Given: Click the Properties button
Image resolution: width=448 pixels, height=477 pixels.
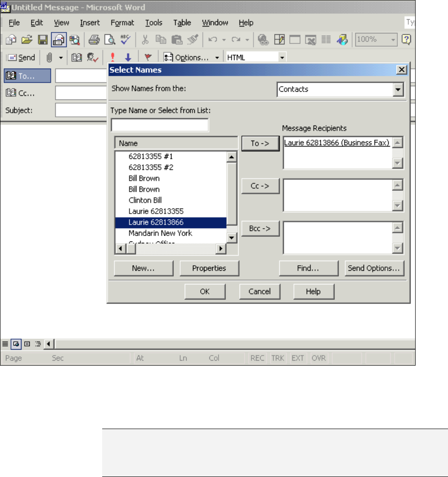Looking at the screenshot, I should (209, 268).
